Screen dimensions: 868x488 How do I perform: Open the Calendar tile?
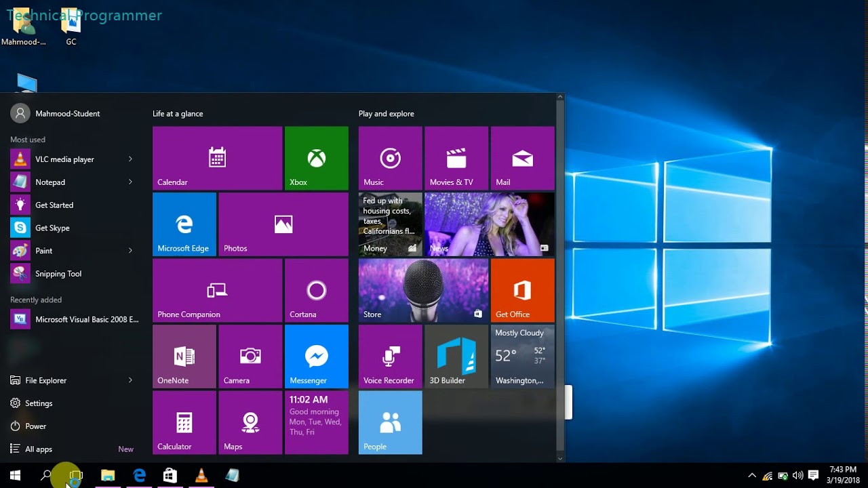pyautogui.click(x=217, y=158)
